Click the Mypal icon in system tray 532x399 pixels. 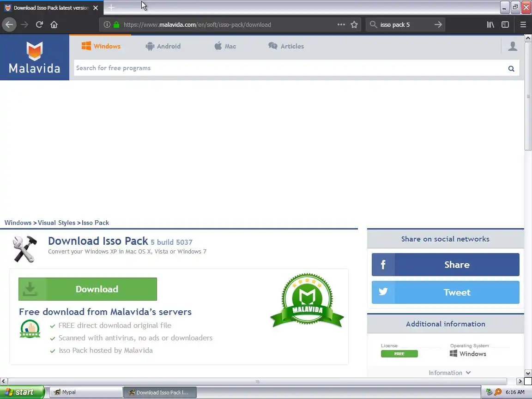pyautogui.click(x=489, y=392)
